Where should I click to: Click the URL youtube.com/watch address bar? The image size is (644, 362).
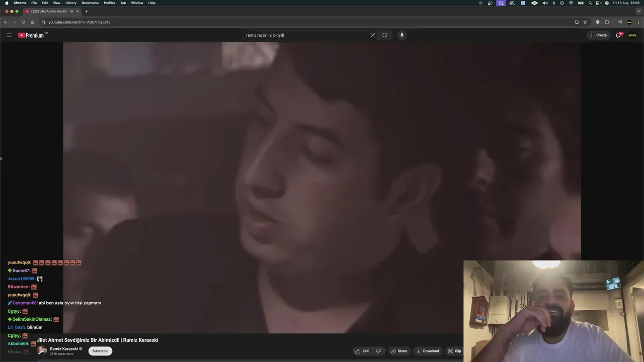click(79, 22)
